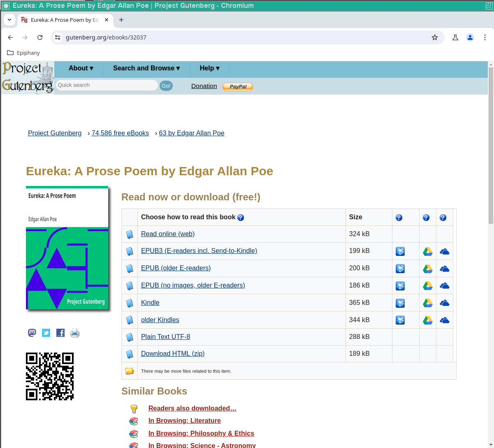494x448 pixels.
Task: Click the help icon next to 'Choose how to read this book'
Action: click(x=241, y=218)
